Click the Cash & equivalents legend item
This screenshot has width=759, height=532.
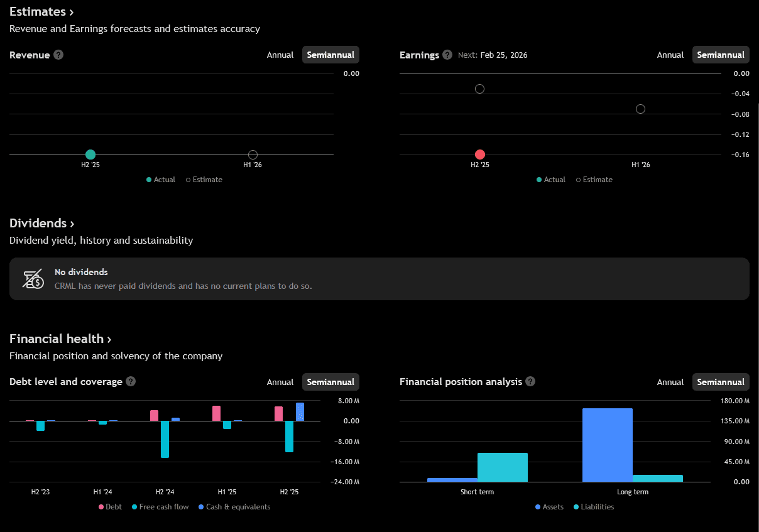tap(234, 507)
